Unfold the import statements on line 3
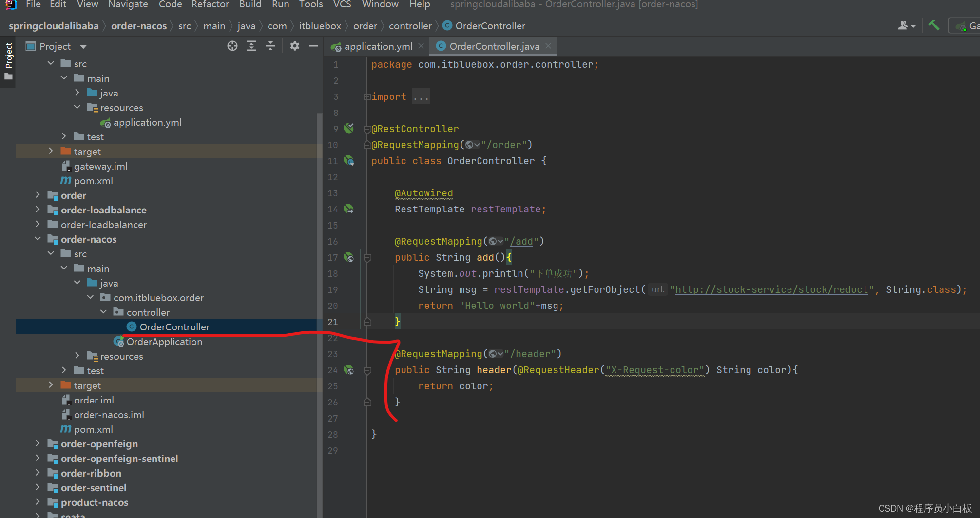 366,97
